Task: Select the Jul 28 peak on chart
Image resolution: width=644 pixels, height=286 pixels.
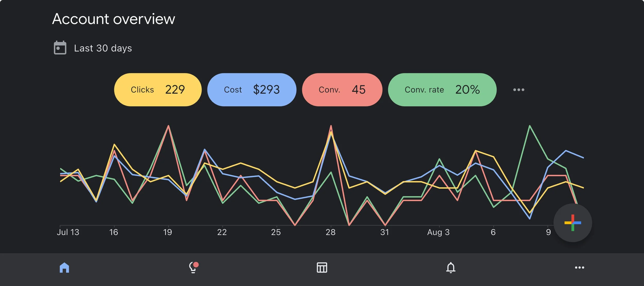Action: tap(331, 126)
